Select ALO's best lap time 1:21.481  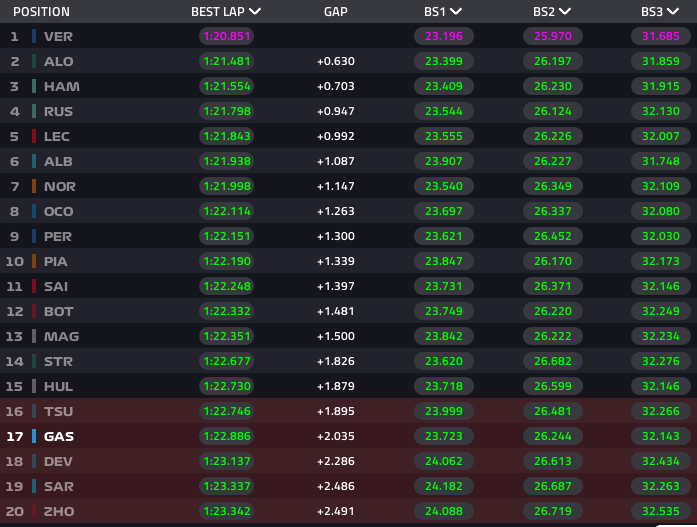[x=227, y=61]
